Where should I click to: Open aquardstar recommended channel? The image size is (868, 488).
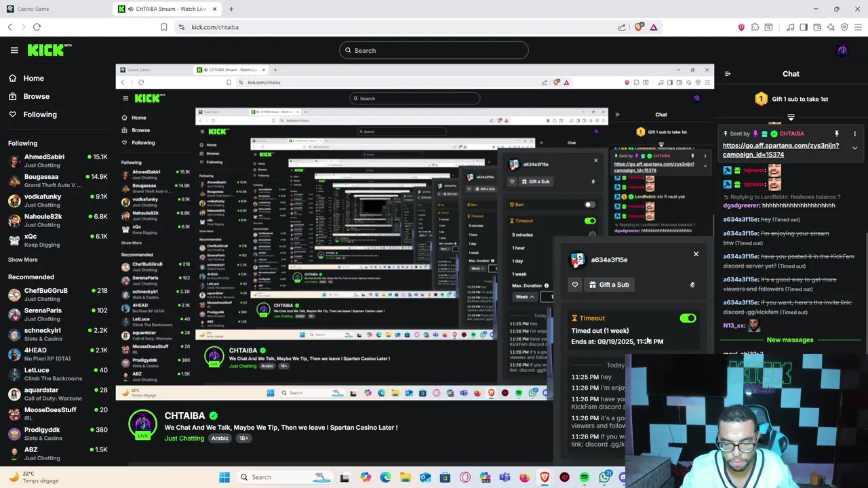coord(58,394)
